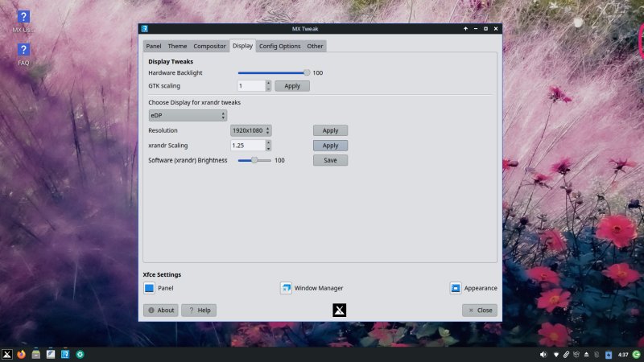Screen dimensions: 644x362
Task: Apply the GTK scaling value
Action: 292,86
